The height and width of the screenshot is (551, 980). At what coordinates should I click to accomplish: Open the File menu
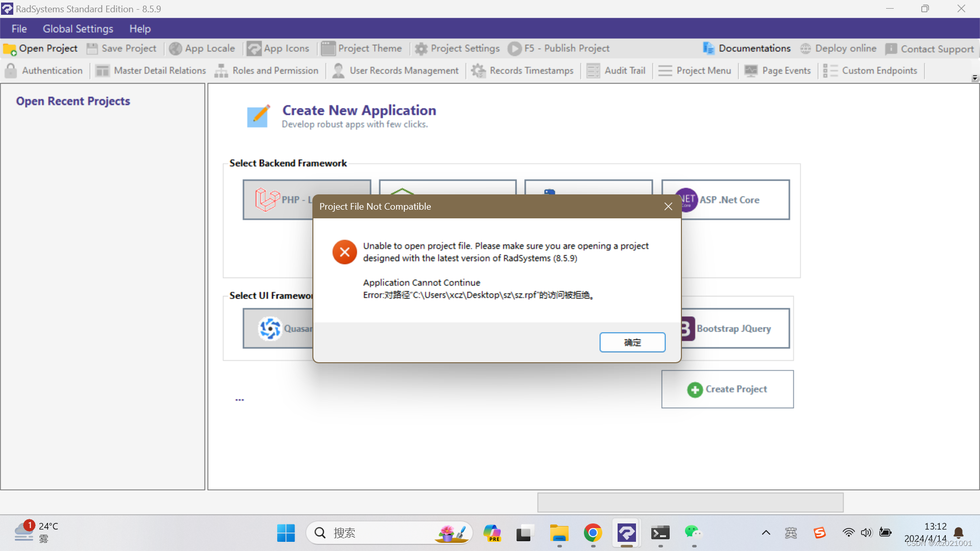click(x=19, y=29)
